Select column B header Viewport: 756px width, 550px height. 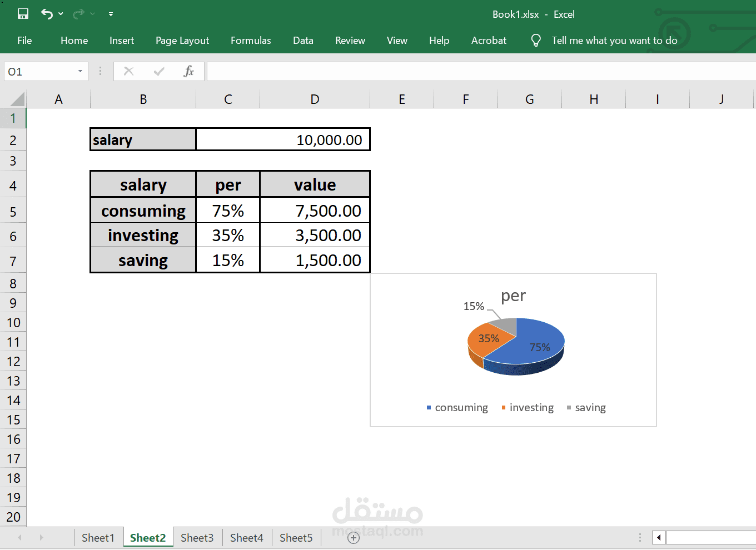(143, 99)
